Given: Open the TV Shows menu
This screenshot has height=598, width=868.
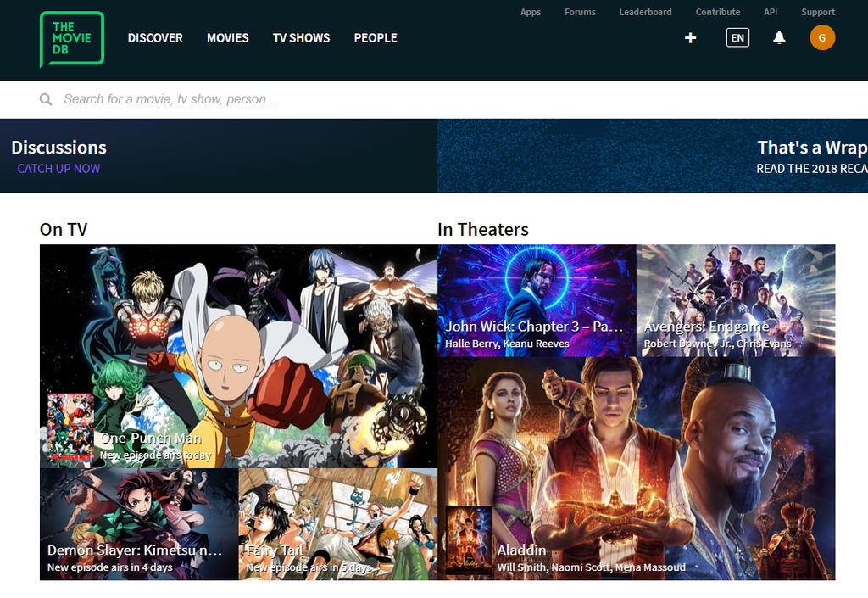Looking at the screenshot, I should click(301, 38).
